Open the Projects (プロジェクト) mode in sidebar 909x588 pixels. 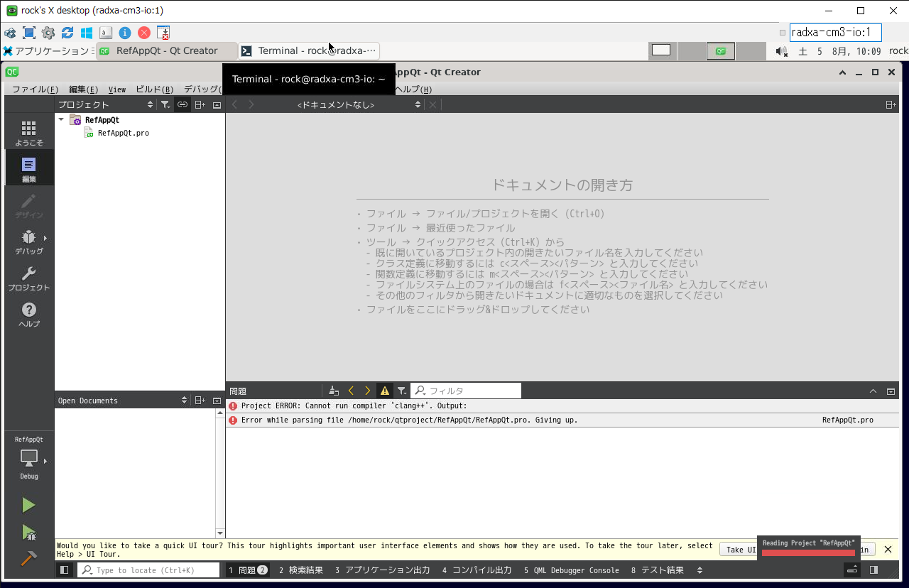click(x=28, y=278)
